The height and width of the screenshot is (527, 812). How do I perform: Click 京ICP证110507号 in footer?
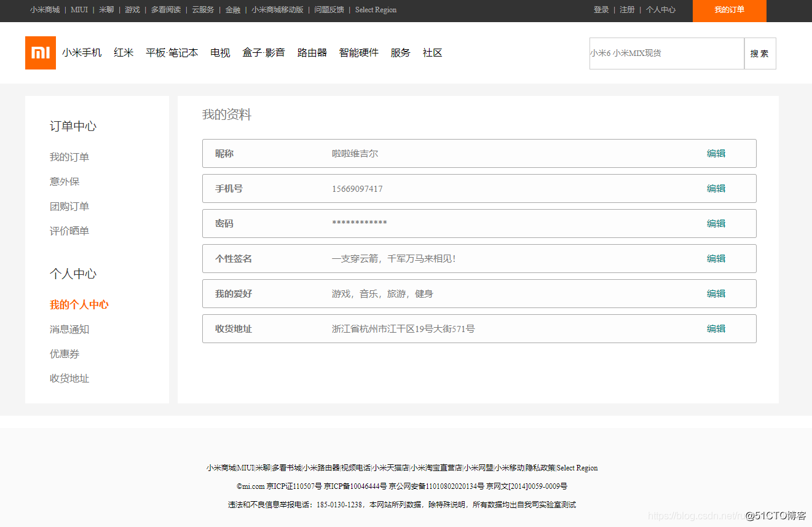pyautogui.click(x=294, y=486)
